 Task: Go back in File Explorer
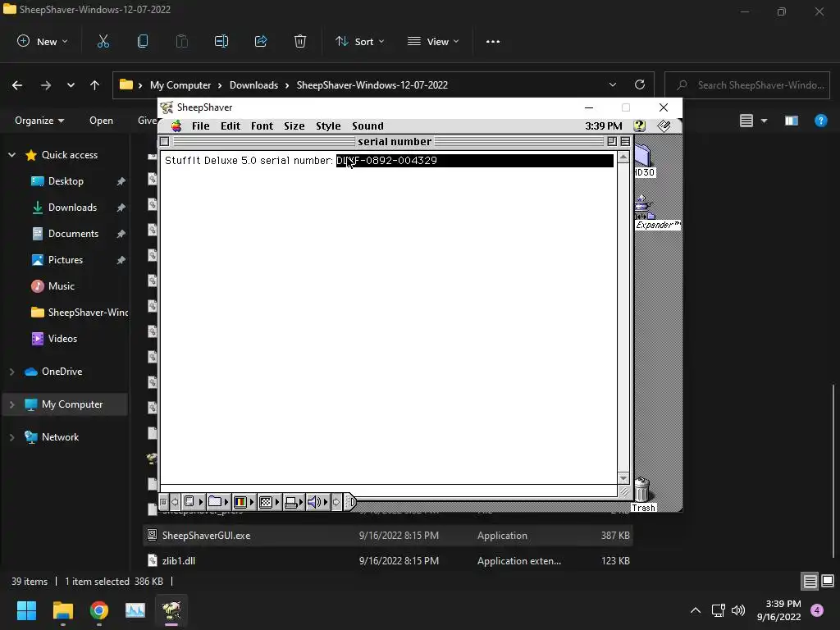(17, 85)
